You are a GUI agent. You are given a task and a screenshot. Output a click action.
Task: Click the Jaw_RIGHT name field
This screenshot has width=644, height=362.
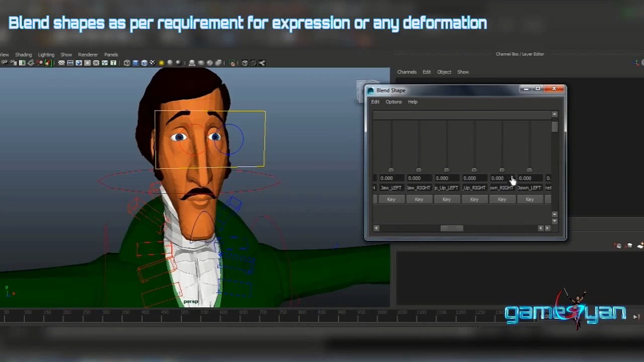[x=419, y=188]
